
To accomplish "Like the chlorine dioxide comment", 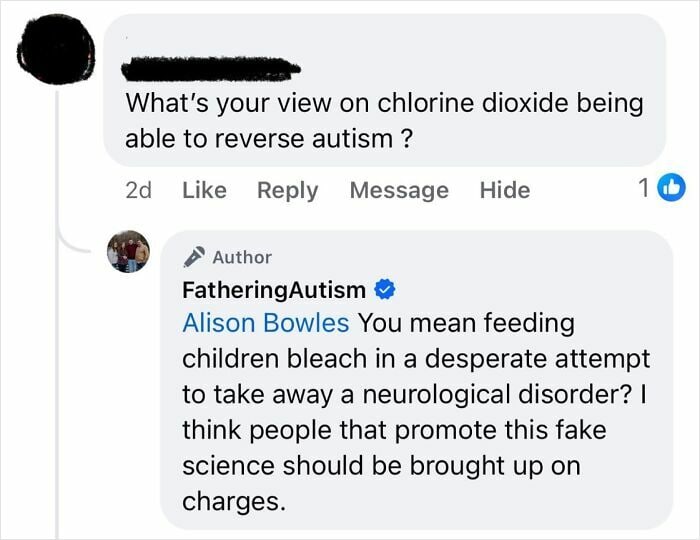I will 205,190.
